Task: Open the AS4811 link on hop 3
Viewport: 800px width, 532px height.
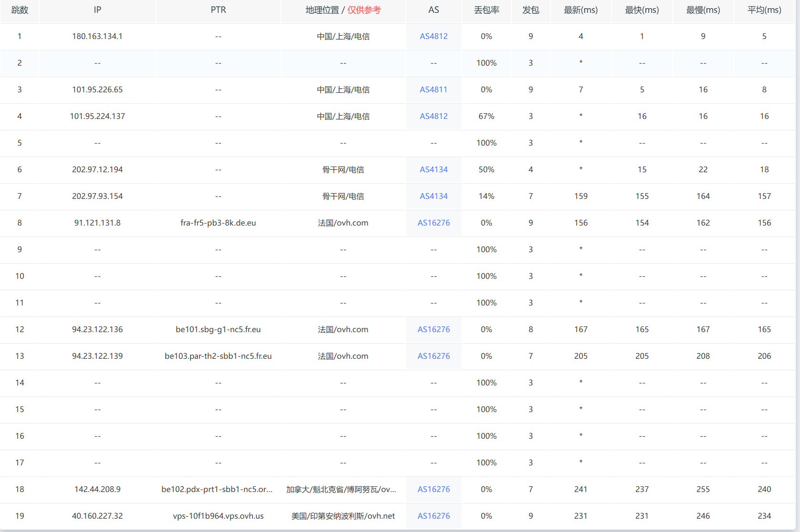Action: 433,89
